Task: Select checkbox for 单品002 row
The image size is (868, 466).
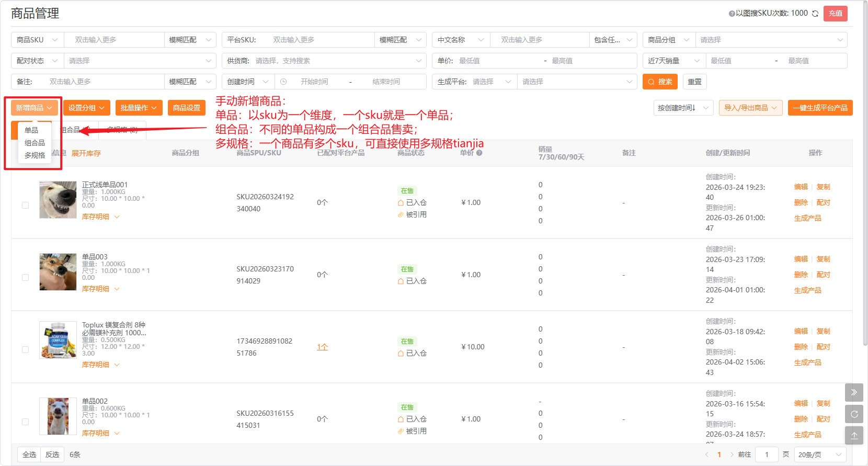Action: click(x=25, y=422)
